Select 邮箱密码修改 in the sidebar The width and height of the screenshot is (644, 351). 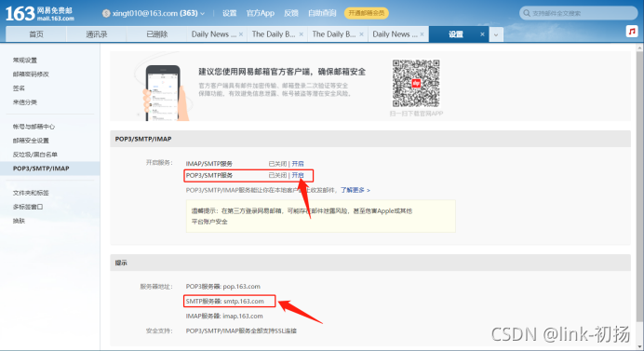31,74
